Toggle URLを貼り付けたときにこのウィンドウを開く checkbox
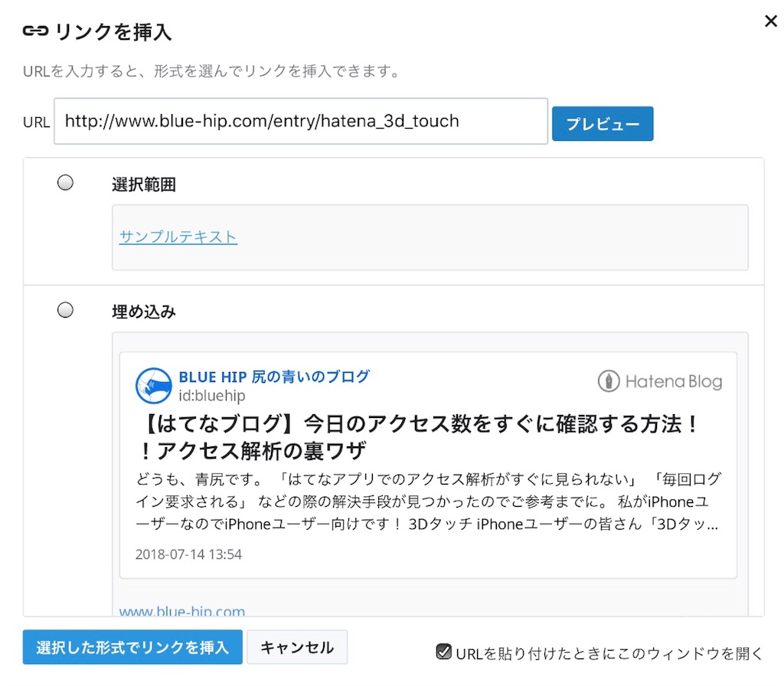The width and height of the screenshot is (784, 686). (x=443, y=652)
